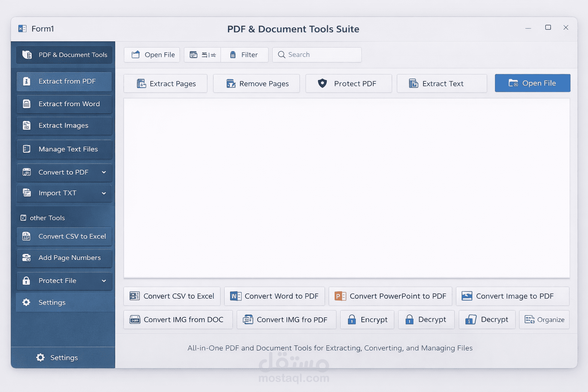588x392 pixels.
Task: Open the Settings gear at sidebar bottom
Action: pyautogui.click(x=41, y=358)
